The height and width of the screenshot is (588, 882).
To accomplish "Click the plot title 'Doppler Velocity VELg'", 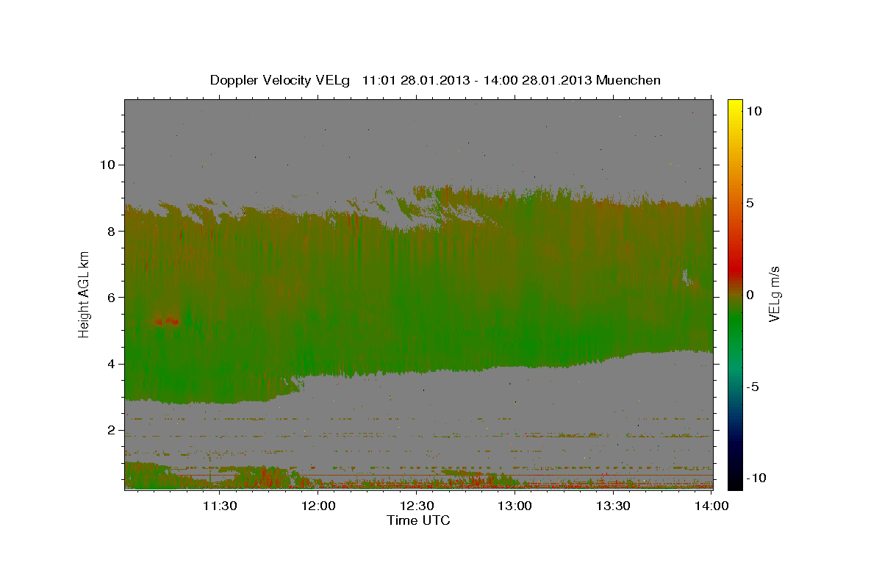I will (x=282, y=80).
